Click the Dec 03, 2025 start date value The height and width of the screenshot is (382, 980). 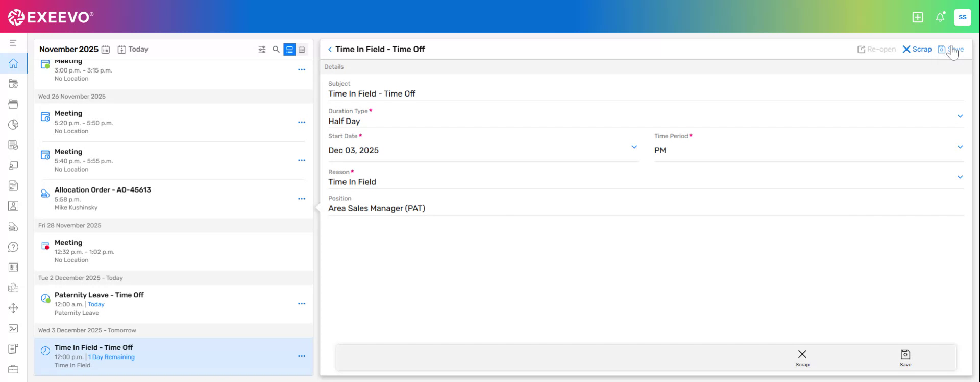click(353, 150)
